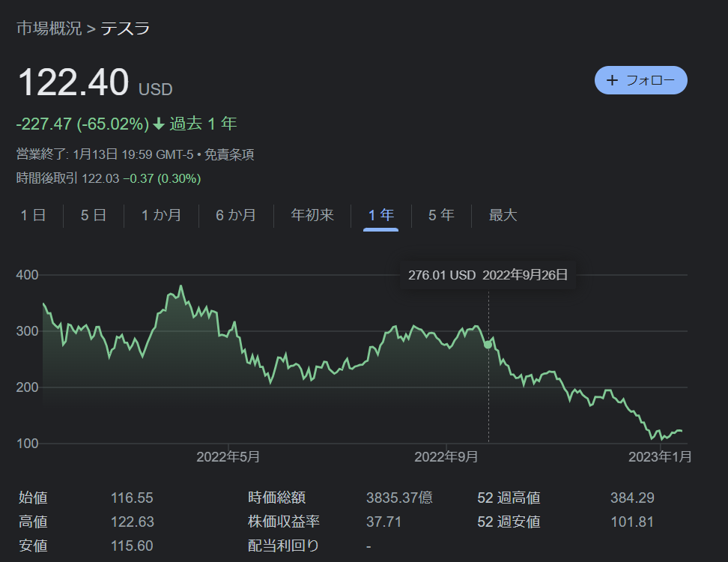728x562 pixels.
Task: Click the 101.81 52-week low value
Action: [632, 522]
